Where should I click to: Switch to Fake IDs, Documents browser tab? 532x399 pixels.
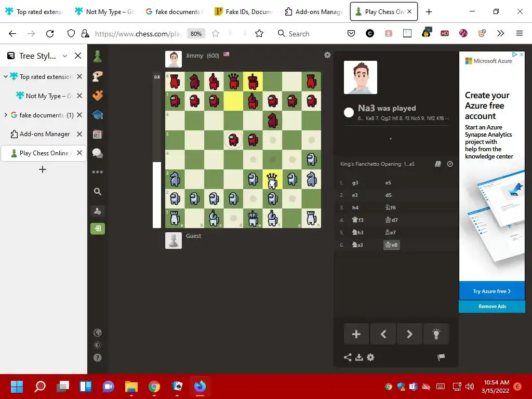(x=244, y=12)
